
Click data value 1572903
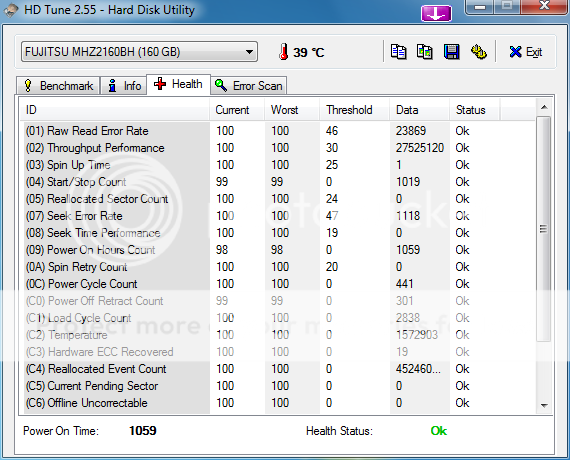point(417,335)
